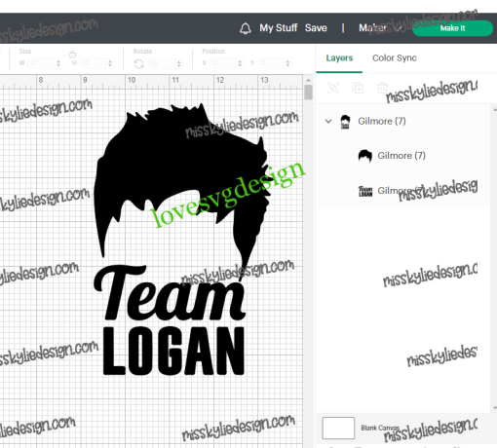Open the Maker machine dropdown
The height and width of the screenshot is (448, 497).
[381, 28]
